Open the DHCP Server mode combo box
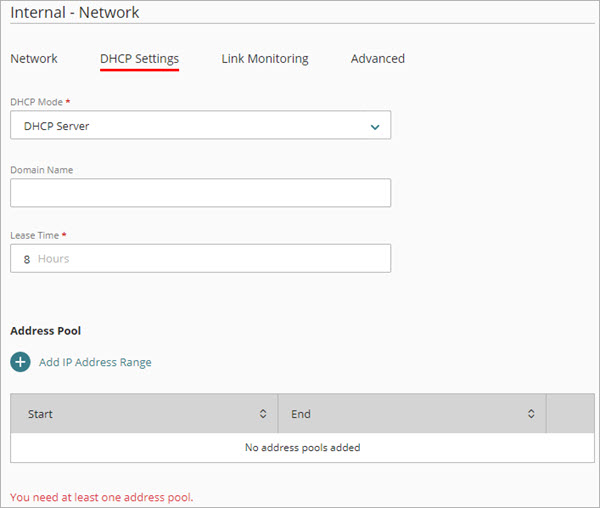 [200, 126]
